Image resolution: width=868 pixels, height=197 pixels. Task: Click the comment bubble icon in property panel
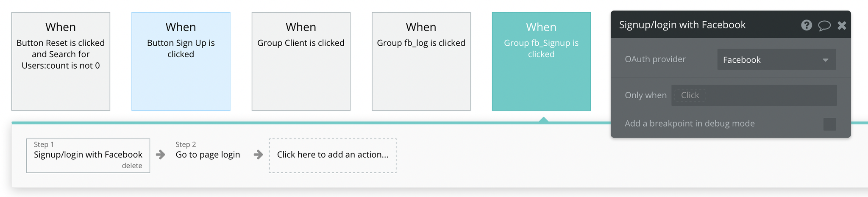point(824,25)
